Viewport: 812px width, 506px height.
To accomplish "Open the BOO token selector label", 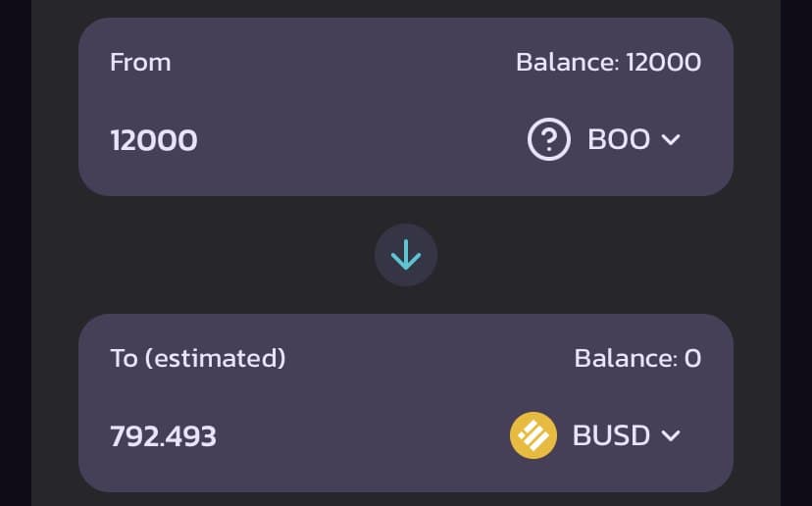I will (x=619, y=140).
